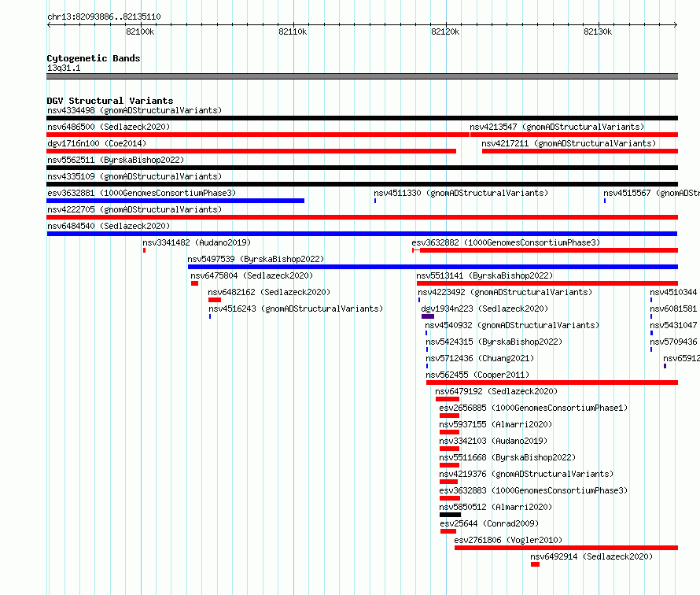Click the nsv5511668 ByrskaBishop2022 label
Image resolution: width=700 pixels, height=595 pixels.
(507, 457)
